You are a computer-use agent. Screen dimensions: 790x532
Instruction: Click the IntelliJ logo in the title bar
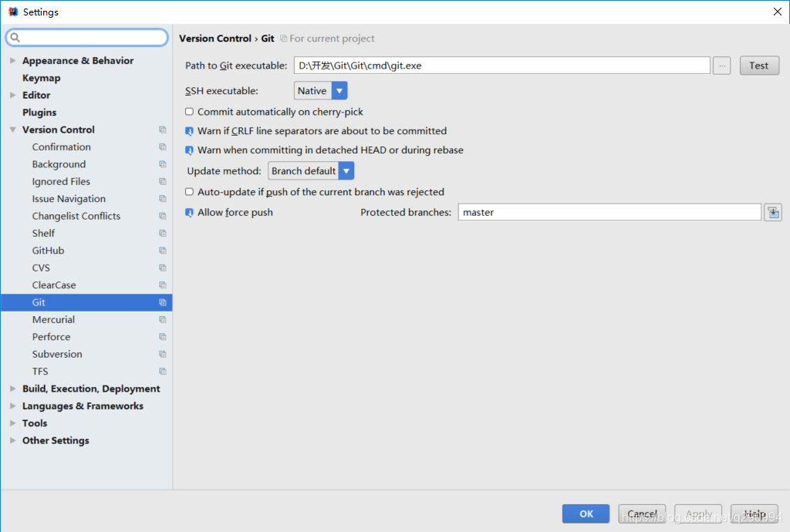[x=13, y=12]
